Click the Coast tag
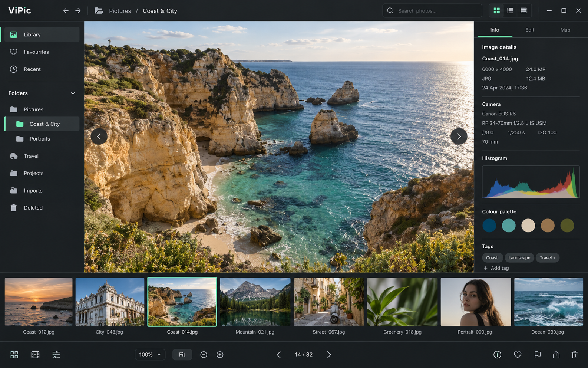 [x=492, y=258]
